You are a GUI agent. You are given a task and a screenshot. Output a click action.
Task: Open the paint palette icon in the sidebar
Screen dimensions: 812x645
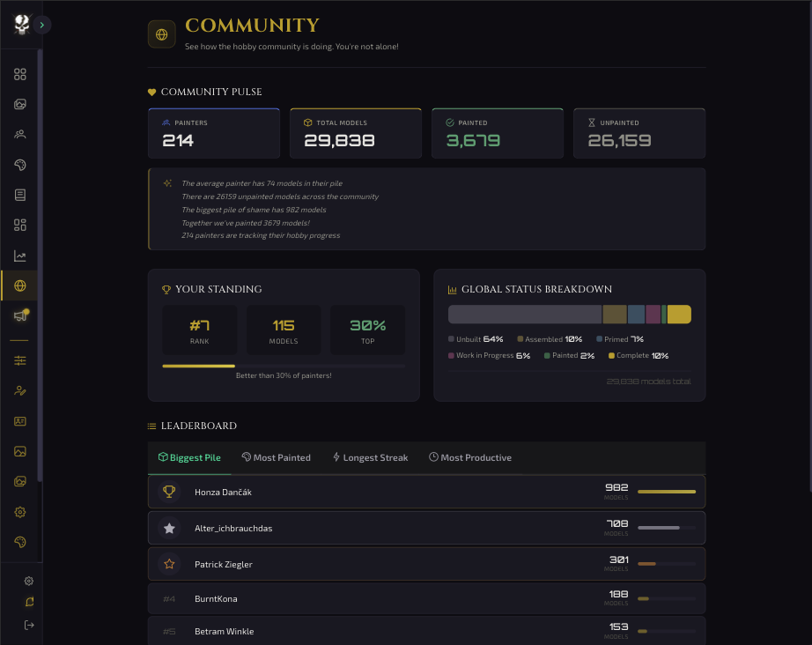tap(19, 164)
